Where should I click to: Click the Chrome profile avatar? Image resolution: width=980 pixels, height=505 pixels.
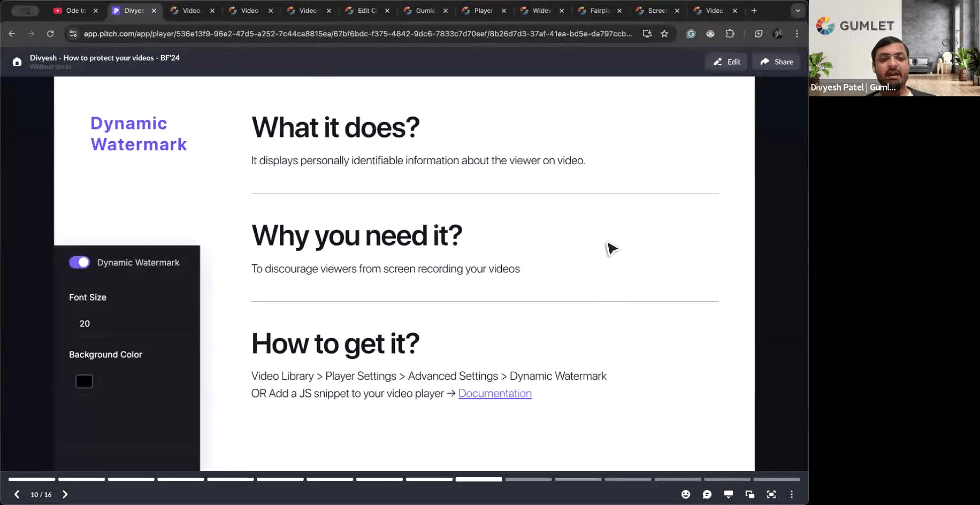(x=778, y=34)
